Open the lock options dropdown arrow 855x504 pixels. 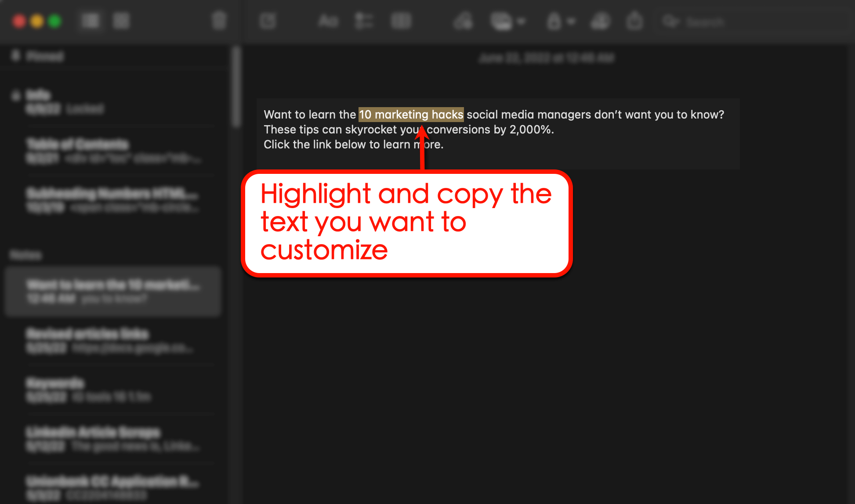pos(572,21)
